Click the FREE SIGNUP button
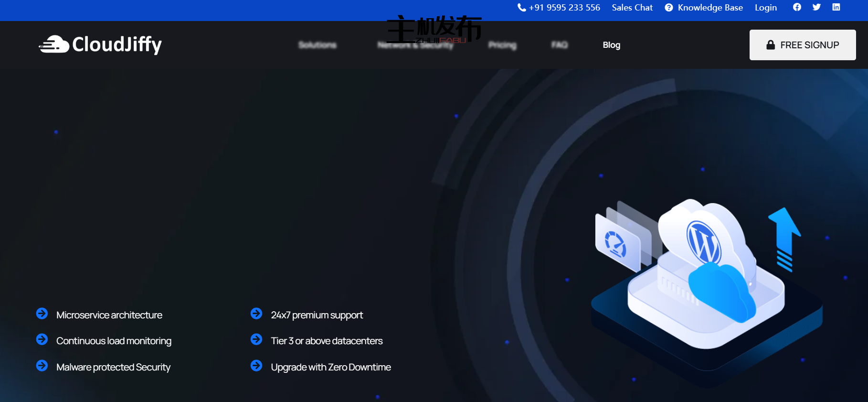Viewport: 868px width, 402px height. pyautogui.click(x=803, y=45)
